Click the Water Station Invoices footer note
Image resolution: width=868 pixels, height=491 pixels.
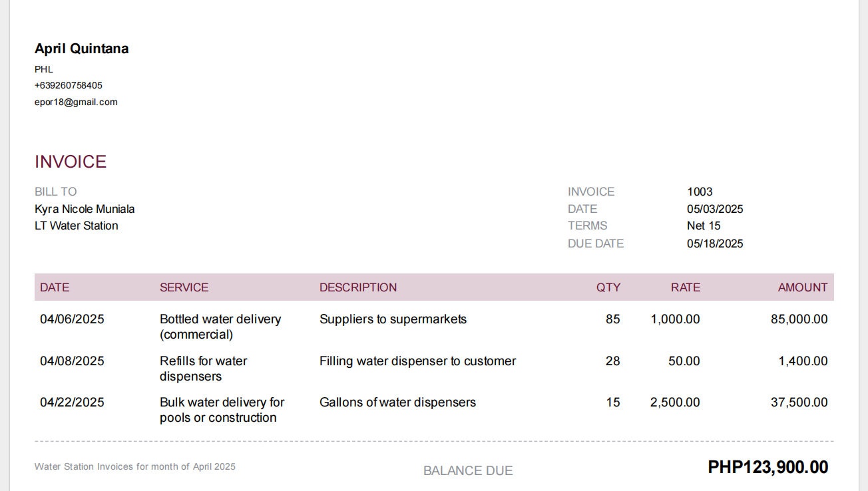135,466
